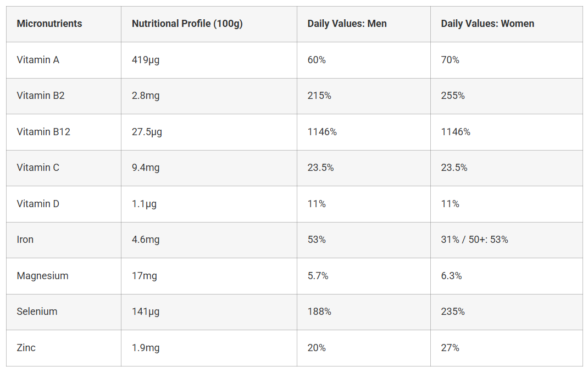Select the Selenium row label
Screen dimensions: 588x372
coord(37,312)
